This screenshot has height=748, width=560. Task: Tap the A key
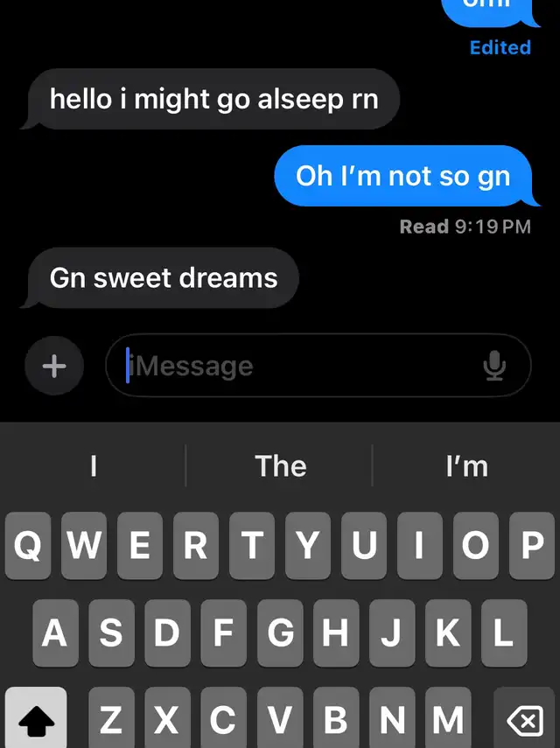click(x=55, y=633)
